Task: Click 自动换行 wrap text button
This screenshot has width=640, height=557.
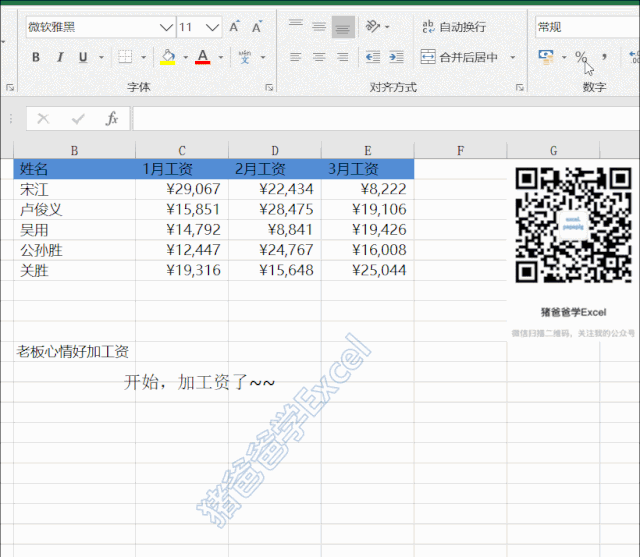Action: point(454,27)
